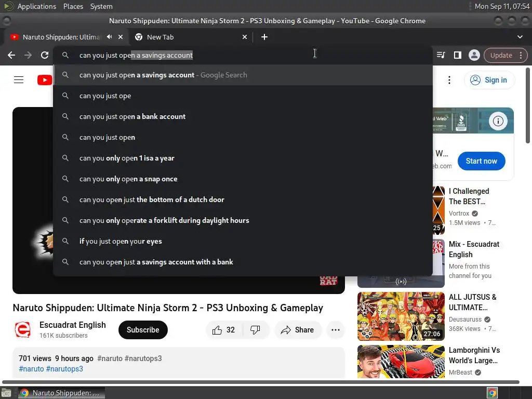Open the media control playlist icon
The image size is (532, 399).
pyautogui.click(x=441, y=55)
